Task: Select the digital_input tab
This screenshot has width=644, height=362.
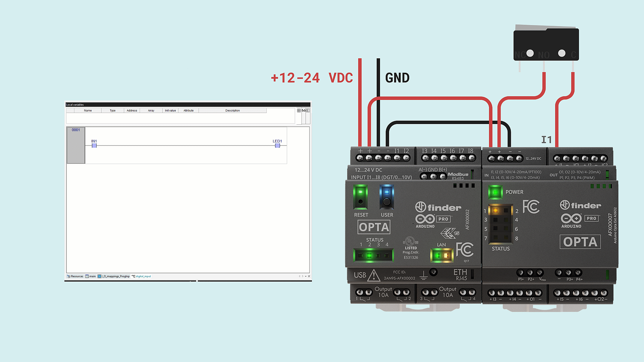Action: pyautogui.click(x=142, y=277)
